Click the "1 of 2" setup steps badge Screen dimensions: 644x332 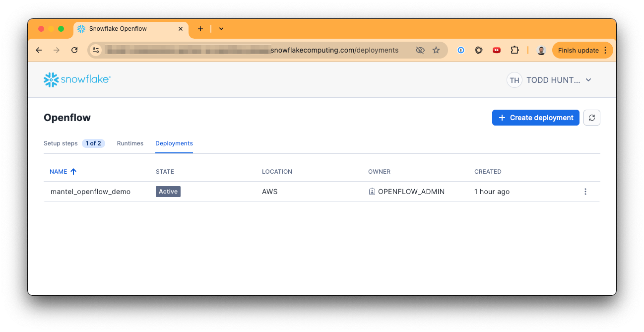[x=93, y=143]
